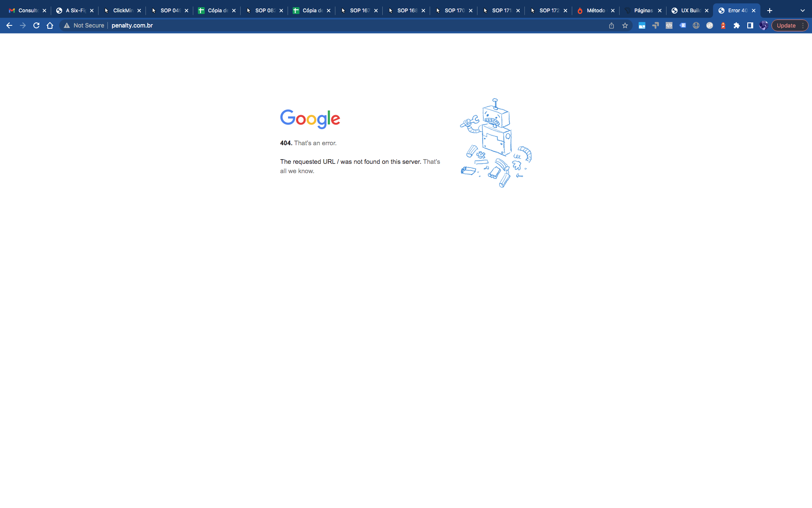The height and width of the screenshot is (508, 812).
Task: Click the forward navigation arrow
Action: [x=23, y=25]
